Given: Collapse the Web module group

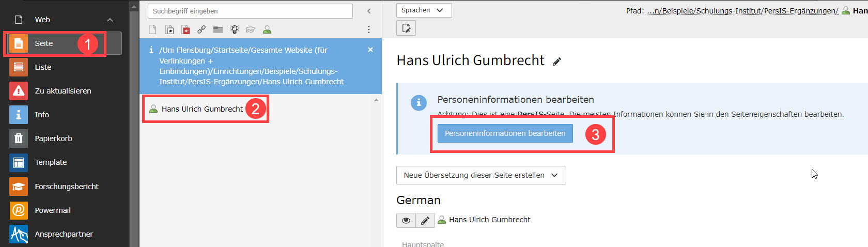Looking at the screenshot, I should [110, 20].
